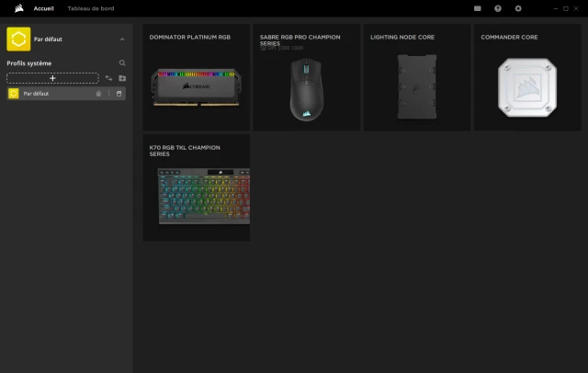Click the home icon on Par défaut profile

[98, 94]
